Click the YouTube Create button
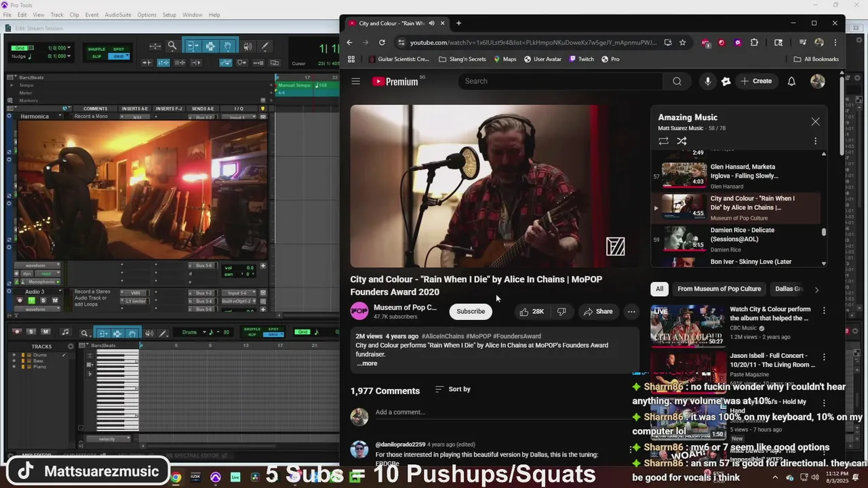The height and width of the screenshot is (488, 868). [756, 81]
